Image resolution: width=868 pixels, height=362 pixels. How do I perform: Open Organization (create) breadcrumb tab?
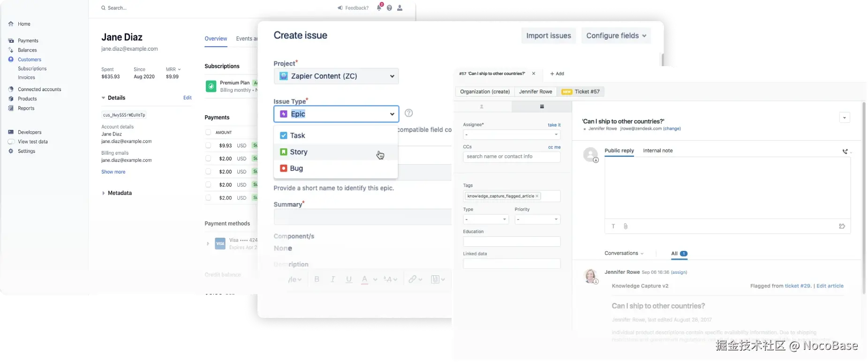click(x=485, y=92)
